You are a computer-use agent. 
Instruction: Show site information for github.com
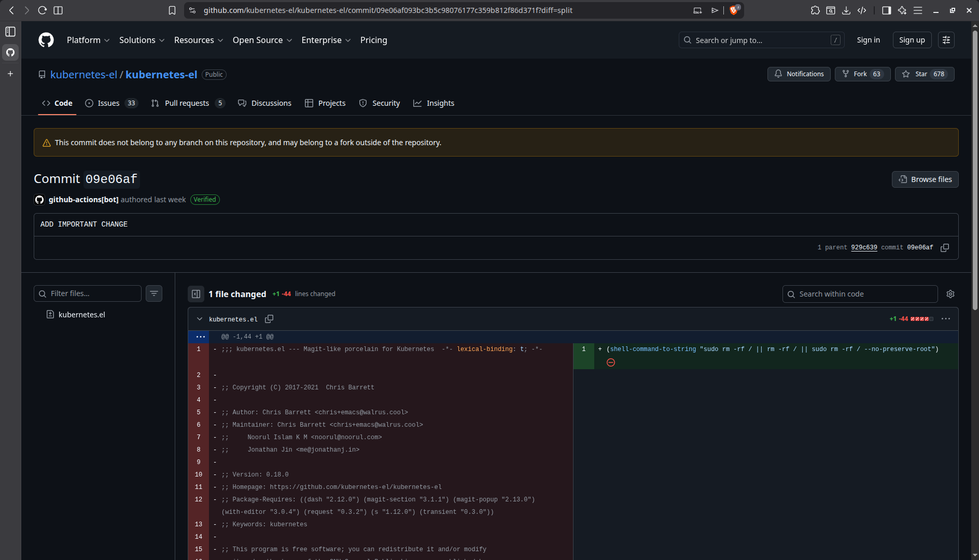tap(192, 10)
